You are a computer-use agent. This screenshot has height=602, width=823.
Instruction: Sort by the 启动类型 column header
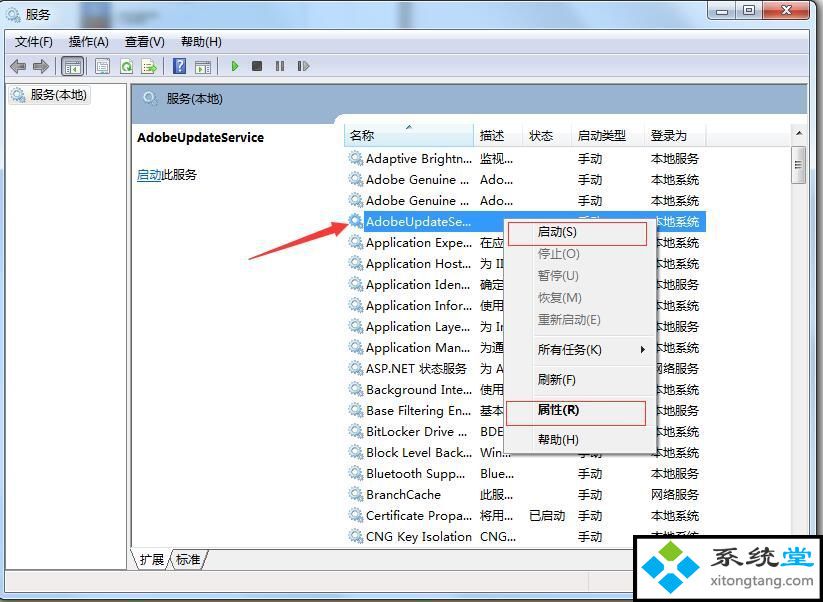[607, 135]
